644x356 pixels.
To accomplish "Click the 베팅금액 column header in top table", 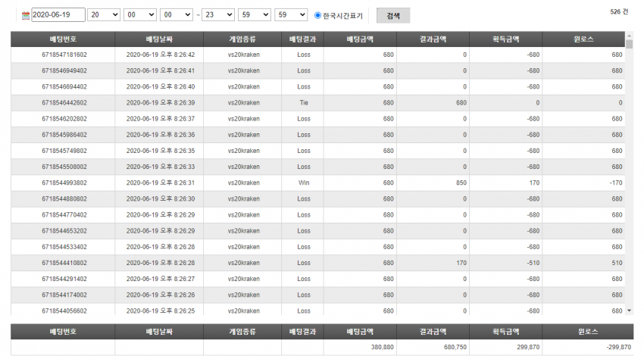I will 360,39.
